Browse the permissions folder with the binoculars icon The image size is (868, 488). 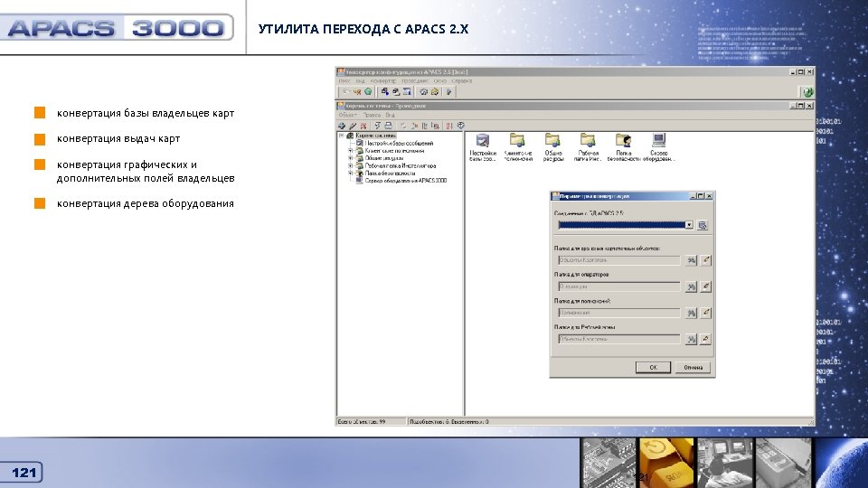[x=691, y=313]
